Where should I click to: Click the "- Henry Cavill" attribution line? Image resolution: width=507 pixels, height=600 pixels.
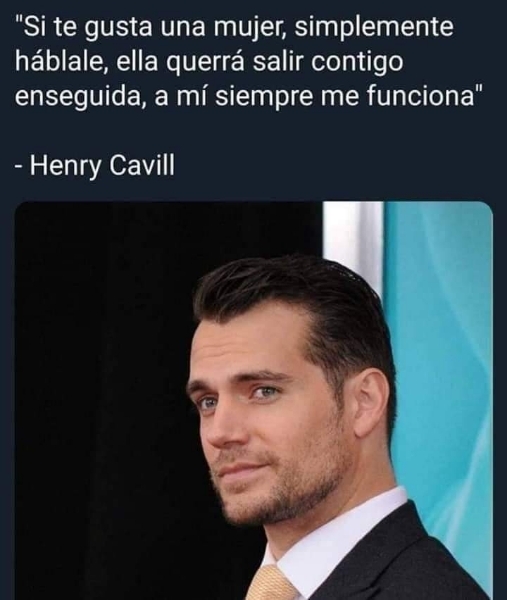[95, 166]
